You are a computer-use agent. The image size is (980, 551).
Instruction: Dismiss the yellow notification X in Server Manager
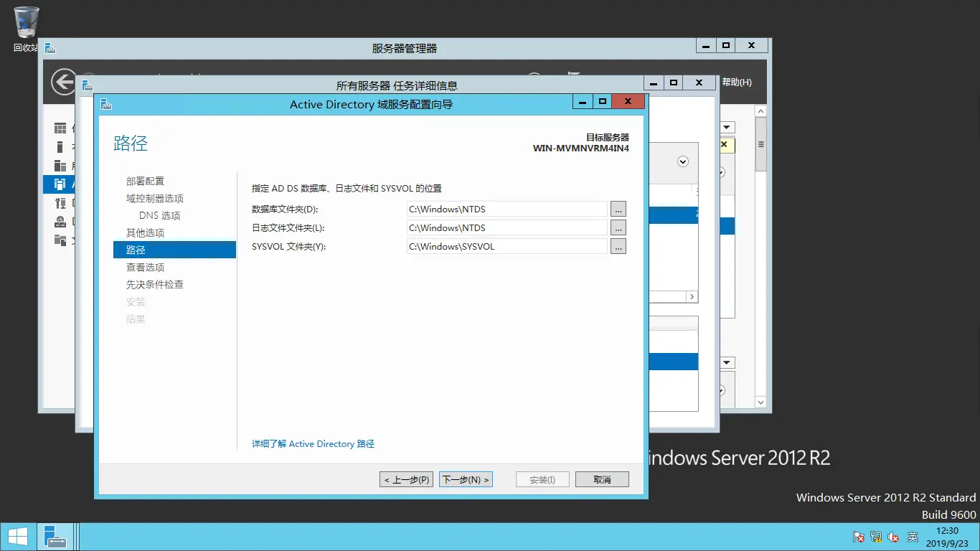[724, 144]
